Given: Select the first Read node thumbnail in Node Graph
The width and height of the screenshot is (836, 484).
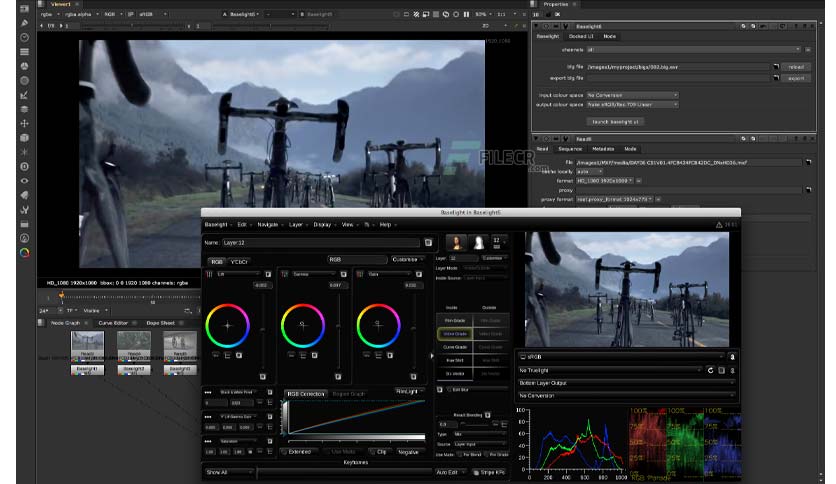Looking at the screenshot, I should click(x=87, y=344).
